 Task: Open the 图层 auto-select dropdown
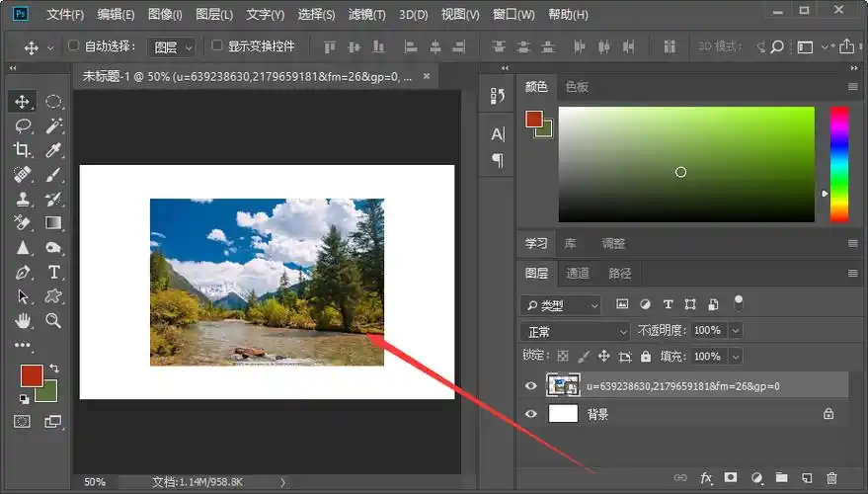(x=171, y=47)
